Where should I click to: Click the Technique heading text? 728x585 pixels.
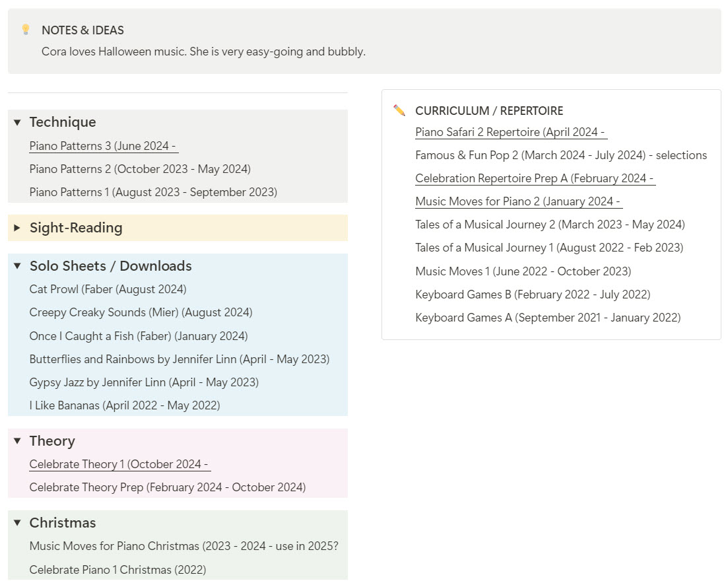[x=63, y=122]
